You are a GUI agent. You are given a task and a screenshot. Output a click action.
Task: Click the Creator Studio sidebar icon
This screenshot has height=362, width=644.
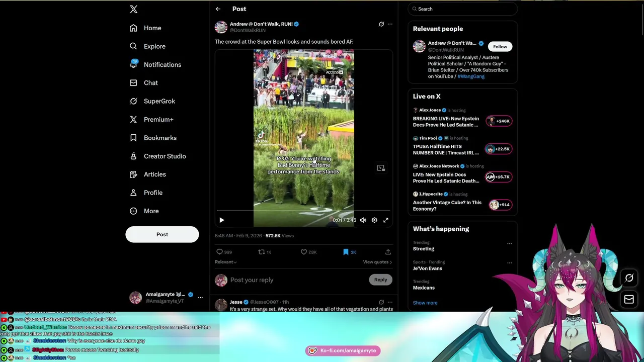click(x=133, y=156)
